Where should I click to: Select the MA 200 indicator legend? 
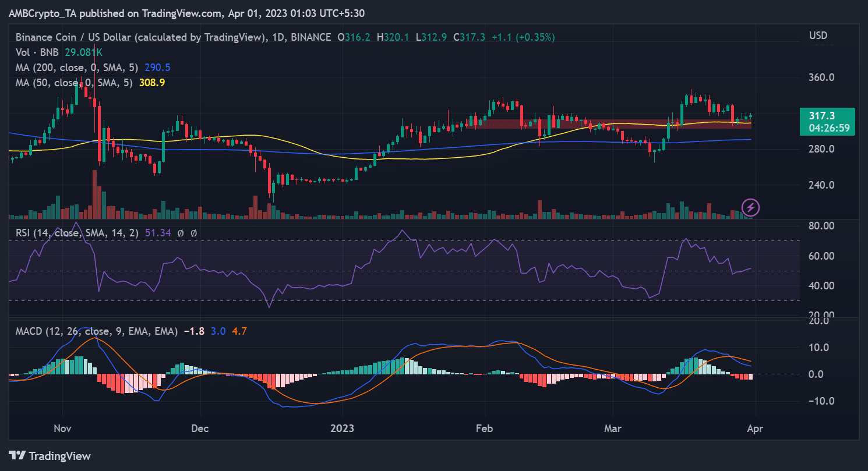93,68
